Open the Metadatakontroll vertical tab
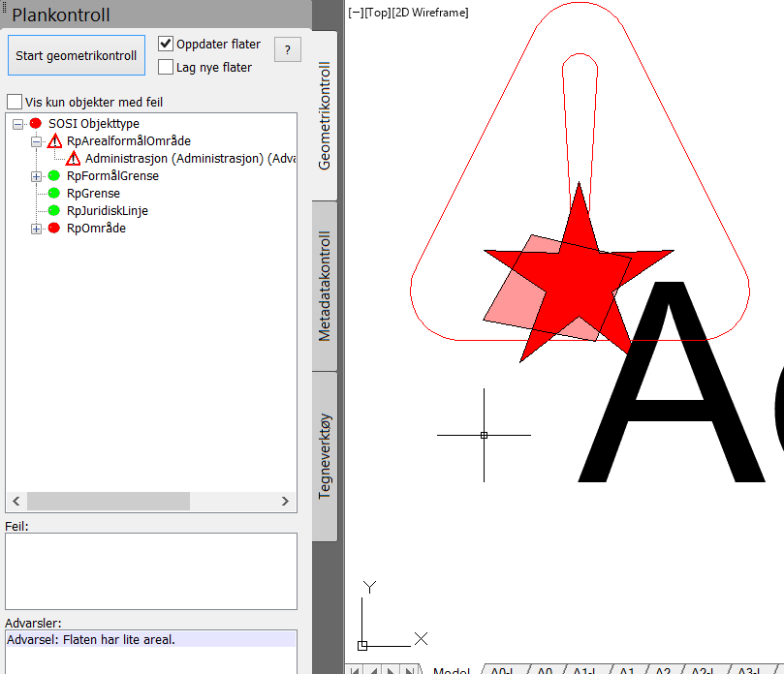Image resolution: width=784 pixels, height=674 pixels. (x=325, y=286)
